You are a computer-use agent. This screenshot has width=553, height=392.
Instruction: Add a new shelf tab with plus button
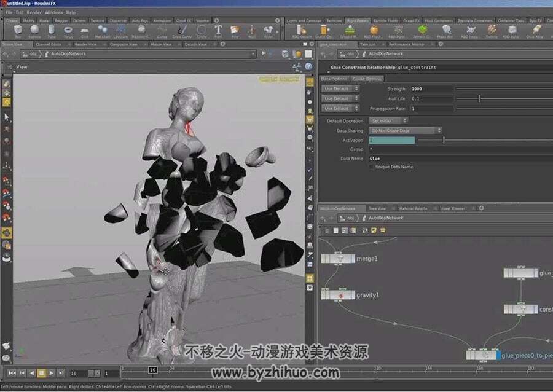[x=216, y=20]
